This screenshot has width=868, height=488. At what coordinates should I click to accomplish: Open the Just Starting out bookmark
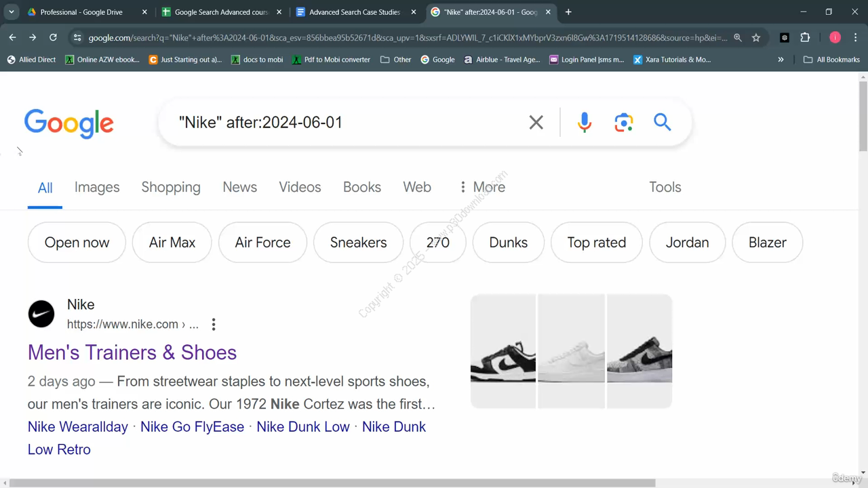pyautogui.click(x=185, y=60)
